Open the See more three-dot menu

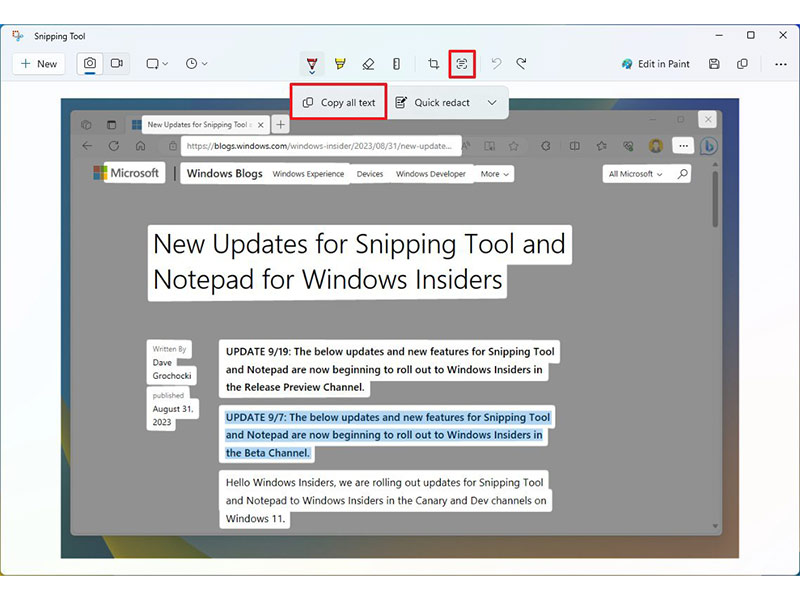coord(781,64)
